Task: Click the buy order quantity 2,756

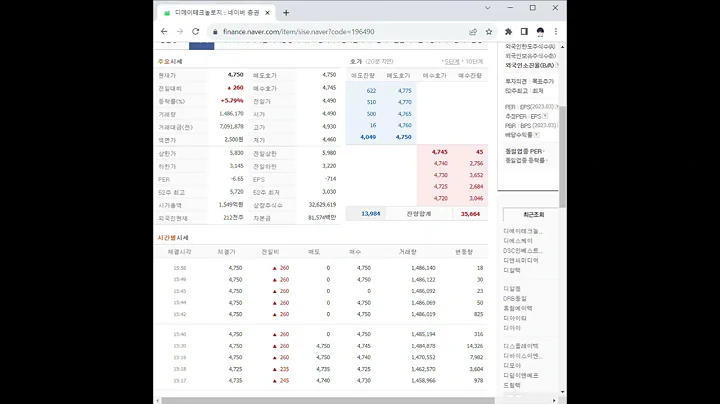Action: (476, 163)
